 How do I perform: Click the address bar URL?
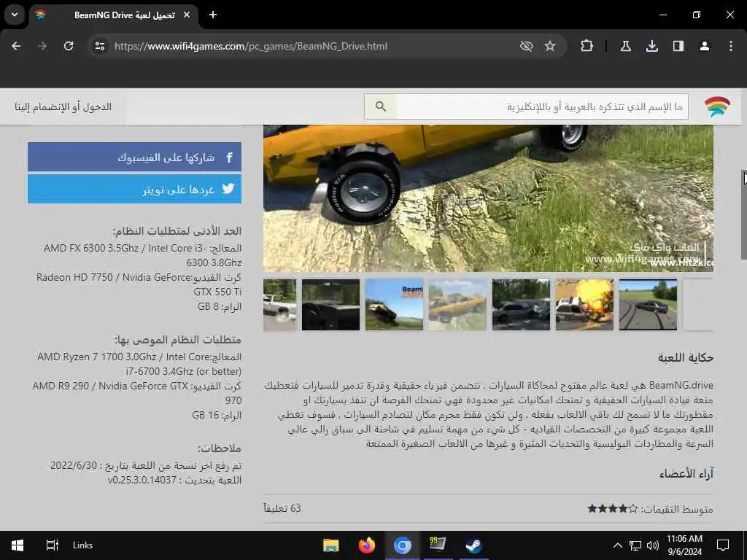tap(251, 46)
